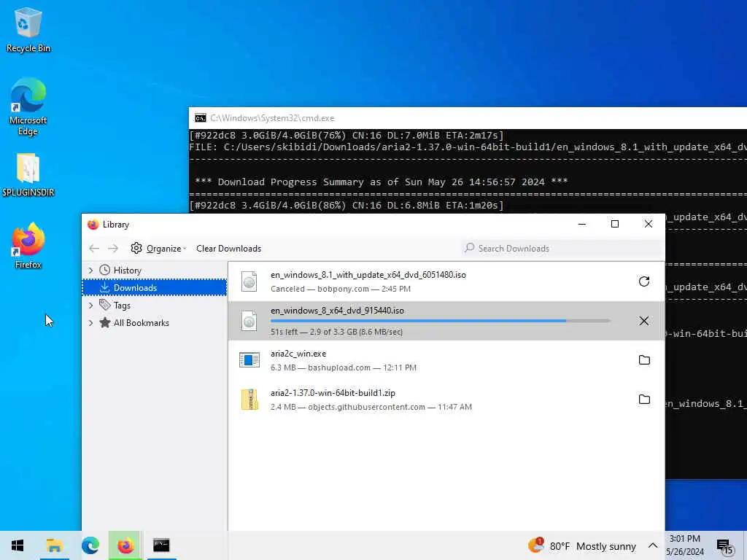This screenshot has width=747, height=560.
Task: Select aria2c_win.exe download entry
Action: 446,360
